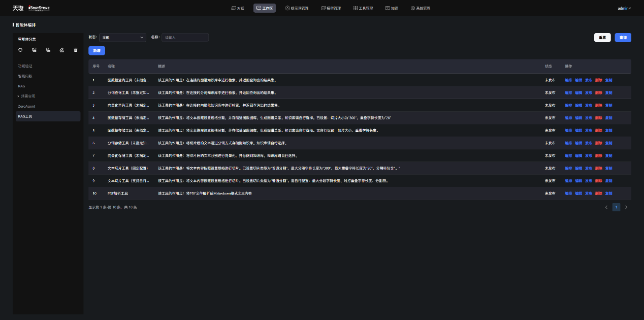
Task: Click the refresh icon in the category panel
Action: tap(20, 50)
